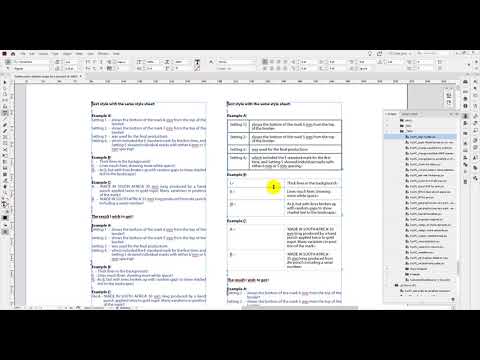The height and width of the screenshot is (360, 480).
Task: Open the workspace switcher dropdown
Action: tap(400, 53)
